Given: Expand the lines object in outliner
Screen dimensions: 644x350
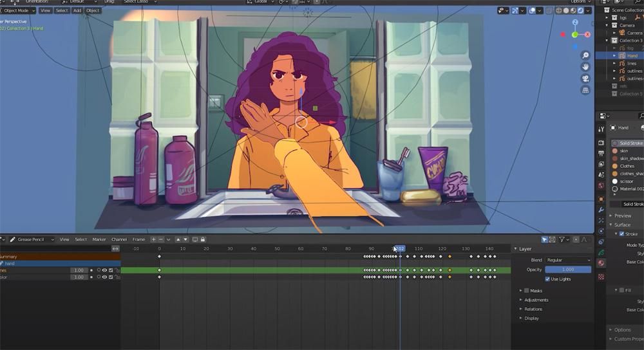Looking at the screenshot, I should tap(614, 64).
